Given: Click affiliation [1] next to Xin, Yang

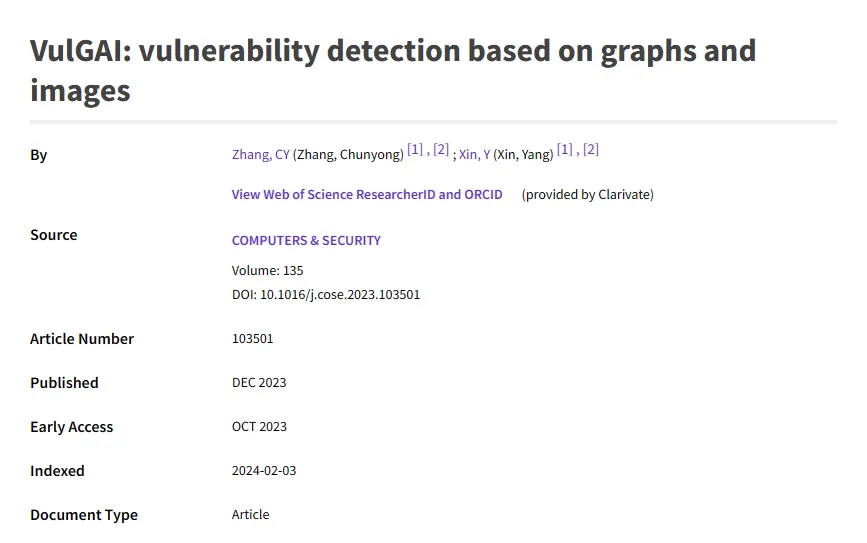Looking at the screenshot, I should tap(565, 151).
